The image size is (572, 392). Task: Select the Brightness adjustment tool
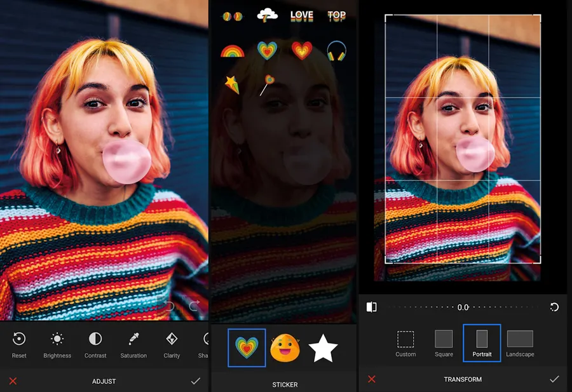click(57, 339)
